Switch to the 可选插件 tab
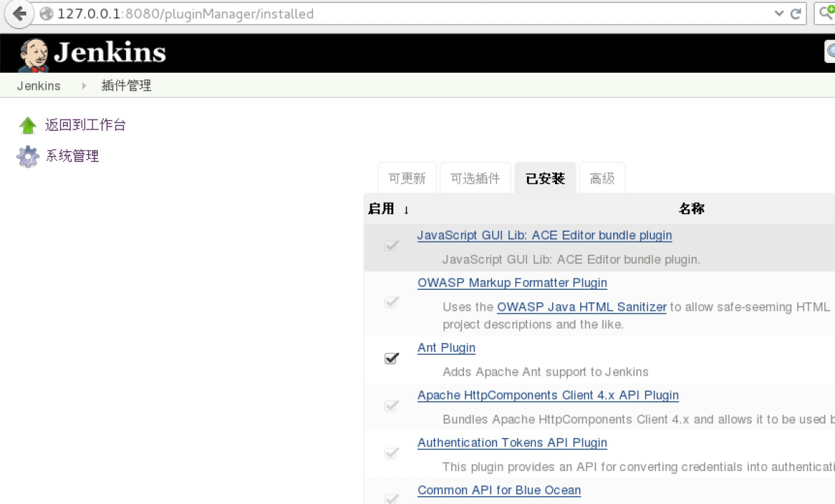 tap(475, 178)
